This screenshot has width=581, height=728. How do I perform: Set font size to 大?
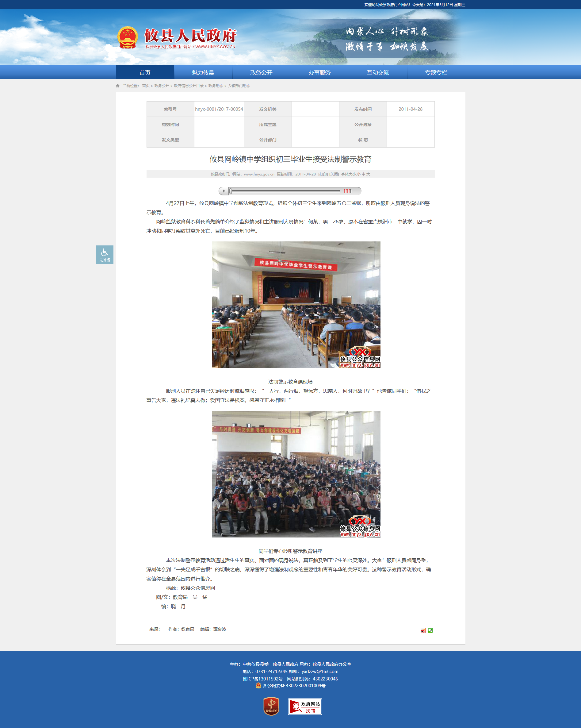tap(368, 174)
